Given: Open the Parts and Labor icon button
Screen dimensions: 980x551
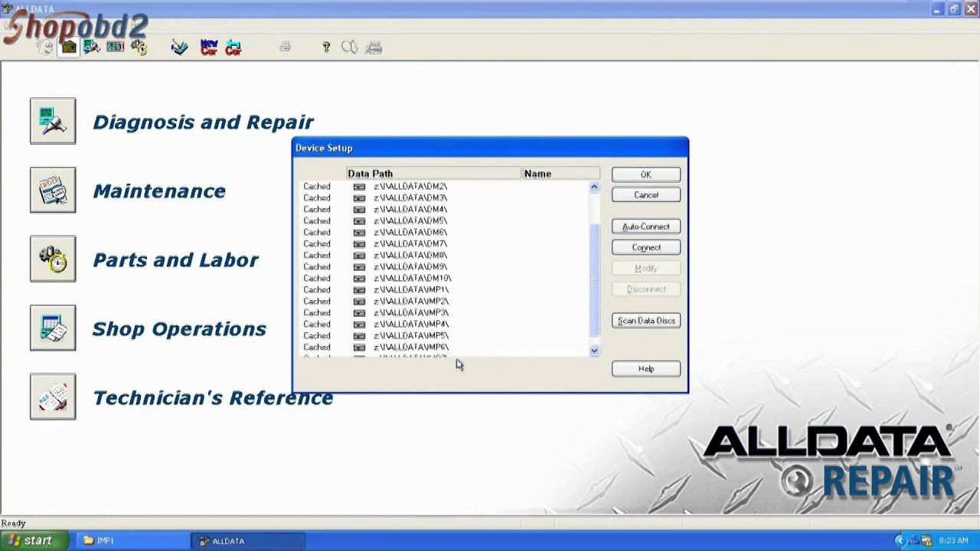Looking at the screenshot, I should click(x=53, y=259).
